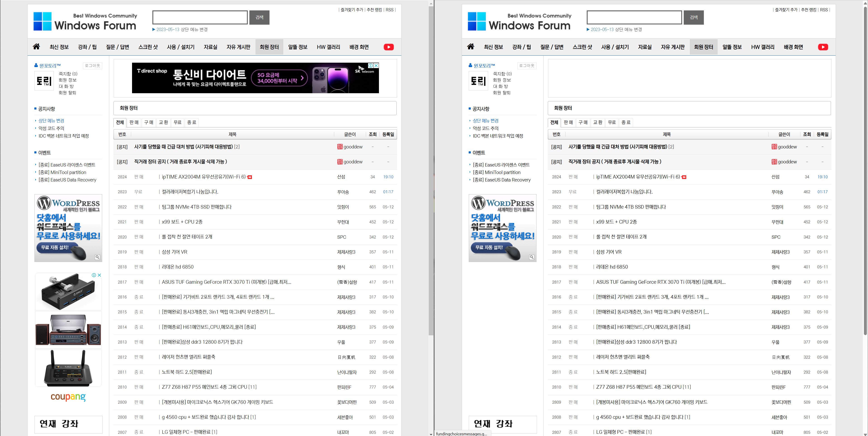Click the 조회 column header in left window

point(373,134)
